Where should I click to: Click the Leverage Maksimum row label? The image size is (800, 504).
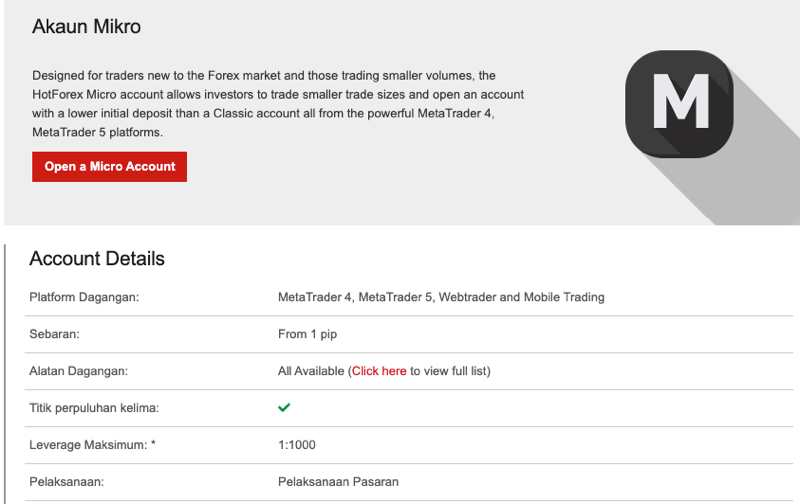[92, 445]
